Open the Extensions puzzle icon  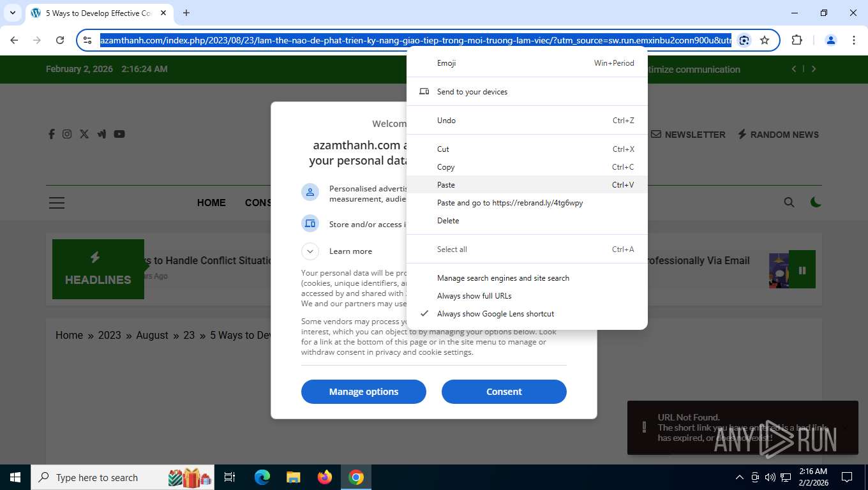pyautogui.click(x=797, y=40)
